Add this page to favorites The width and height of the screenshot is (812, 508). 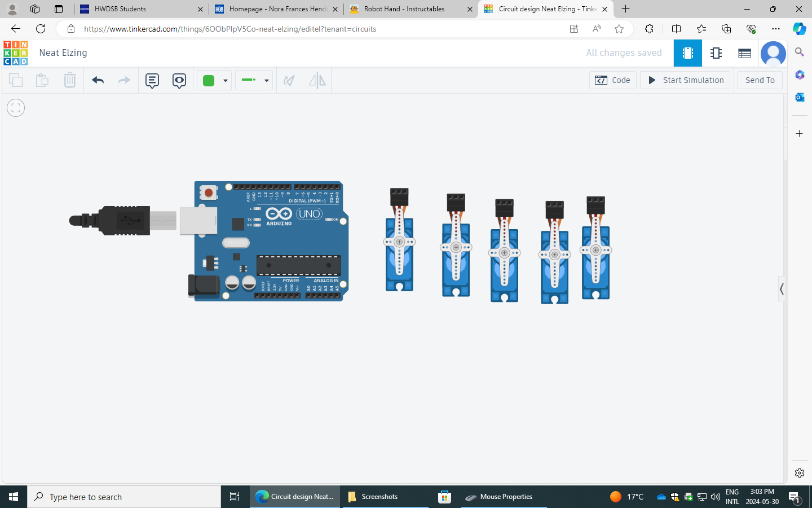[619, 29]
